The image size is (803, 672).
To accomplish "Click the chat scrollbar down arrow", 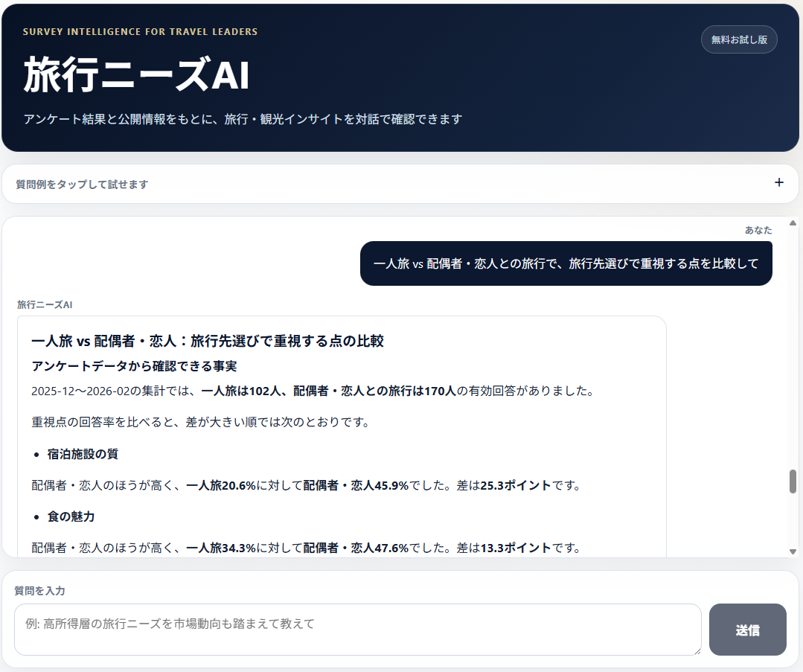I will (793, 551).
